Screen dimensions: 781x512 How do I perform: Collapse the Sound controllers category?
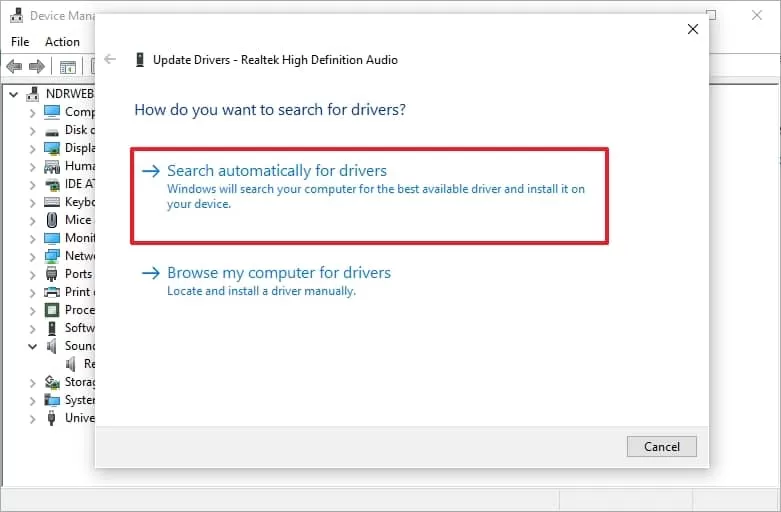tap(33, 346)
